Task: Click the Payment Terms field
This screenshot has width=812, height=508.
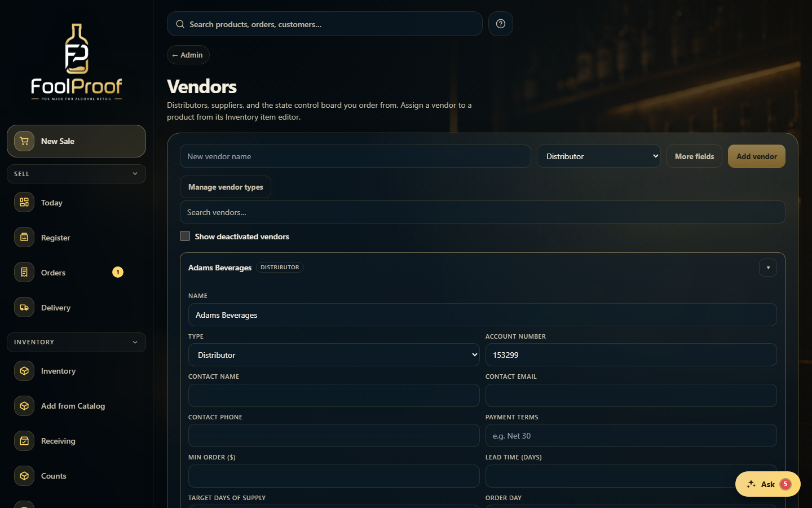Action: [631, 436]
